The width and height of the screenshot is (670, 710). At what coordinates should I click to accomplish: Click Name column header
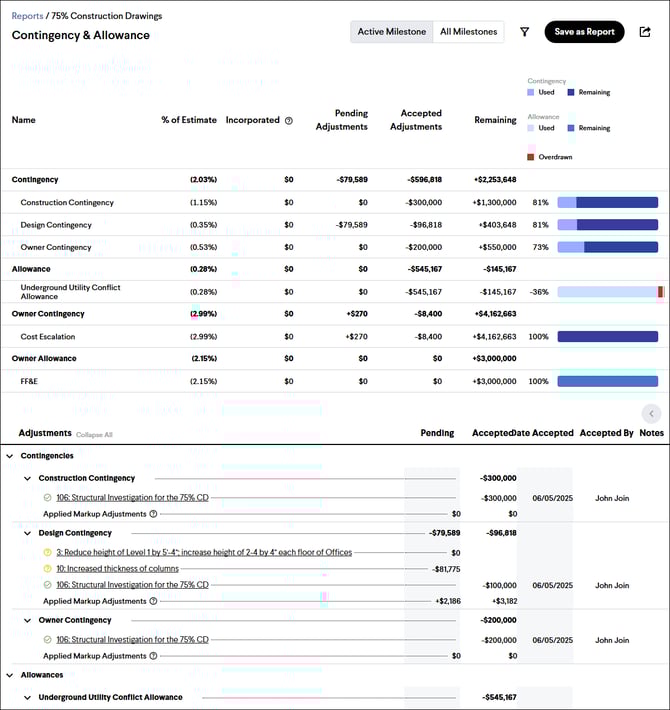coord(24,120)
